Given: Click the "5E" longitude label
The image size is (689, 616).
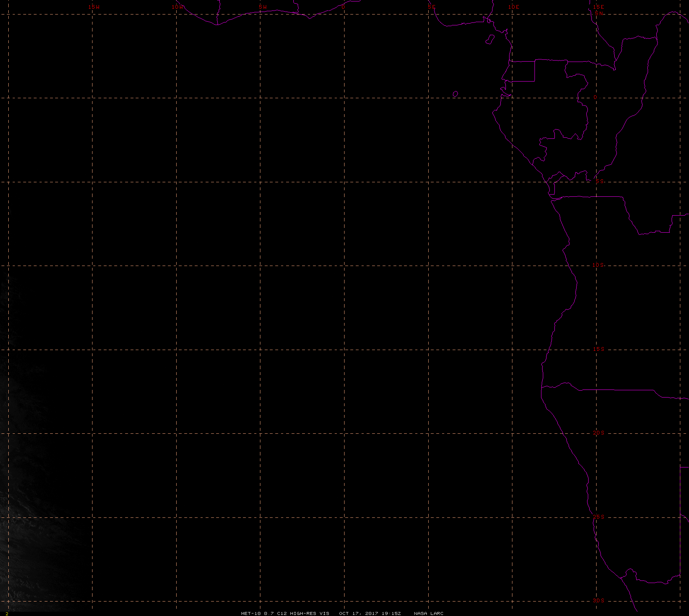Looking at the screenshot, I should [x=431, y=7].
